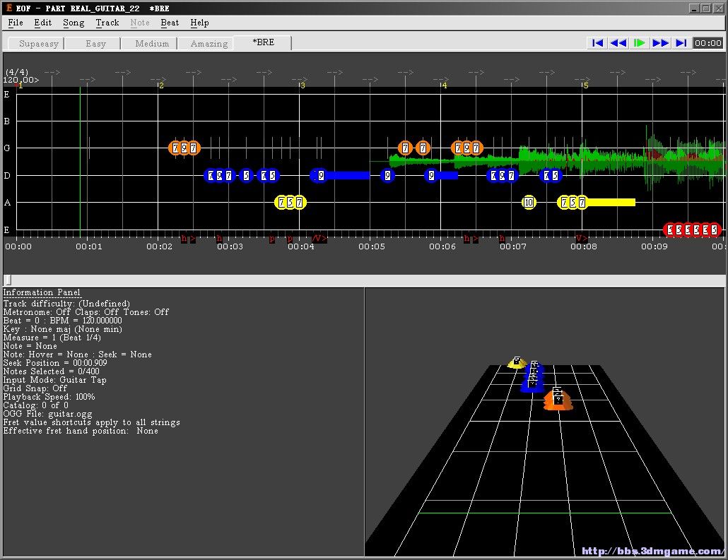Select the first red fret 5 note on low E
This screenshot has height=560, width=728.
click(x=669, y=230)
